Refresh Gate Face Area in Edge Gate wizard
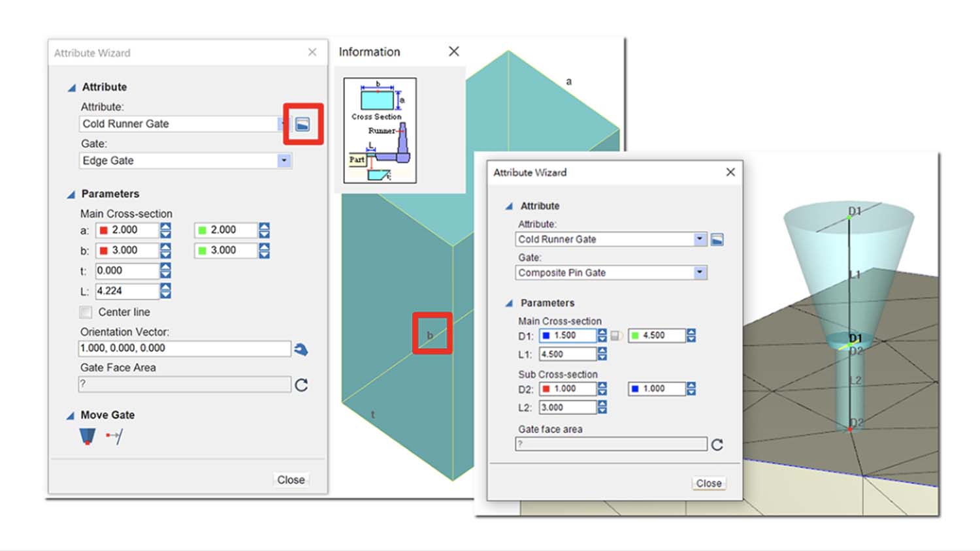Viewport: 980px width, 551px height. [301, 385]
